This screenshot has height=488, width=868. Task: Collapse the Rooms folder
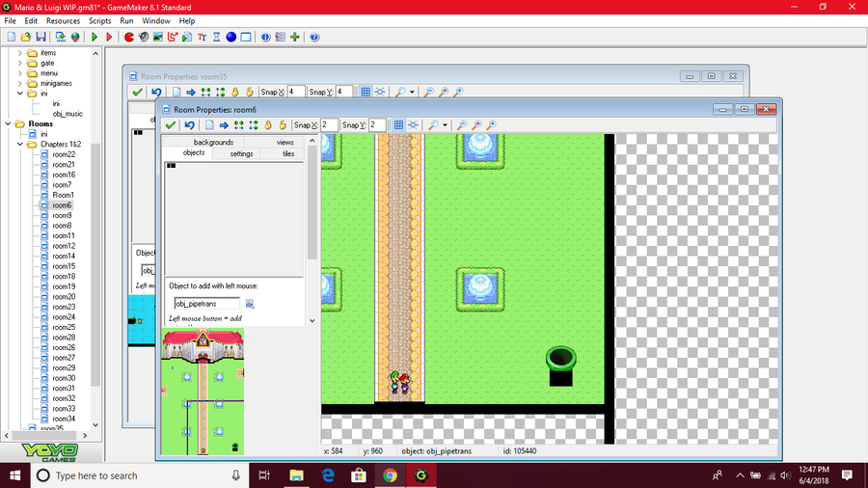click(x=9, y=124)
